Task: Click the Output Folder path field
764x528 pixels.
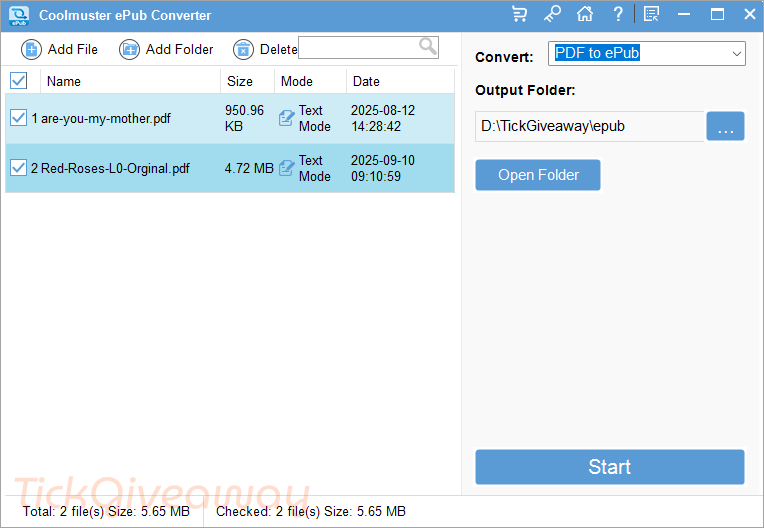Action: 590,126
